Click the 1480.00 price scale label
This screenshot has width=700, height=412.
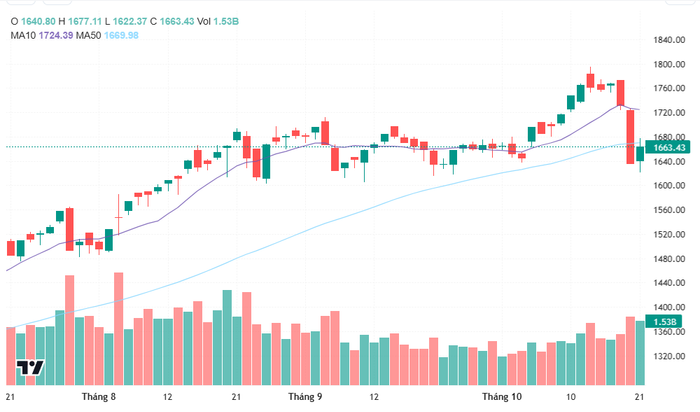(670, 259)
